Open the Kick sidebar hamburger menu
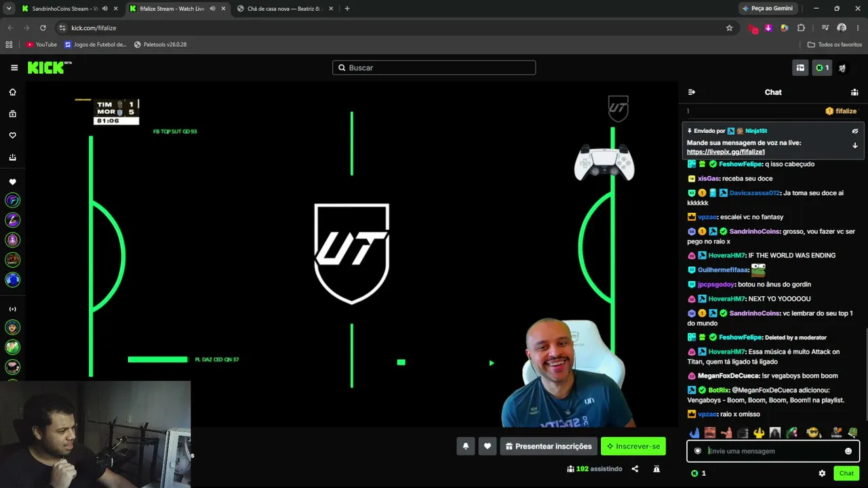The width and height of the screenshot is (868, 488). (x=14, y=68)
